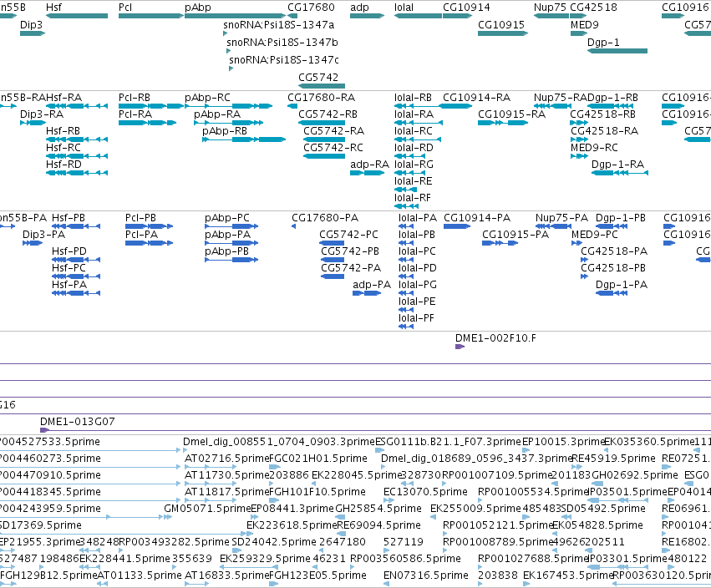Click the pAbp-RC transcript

229,106
